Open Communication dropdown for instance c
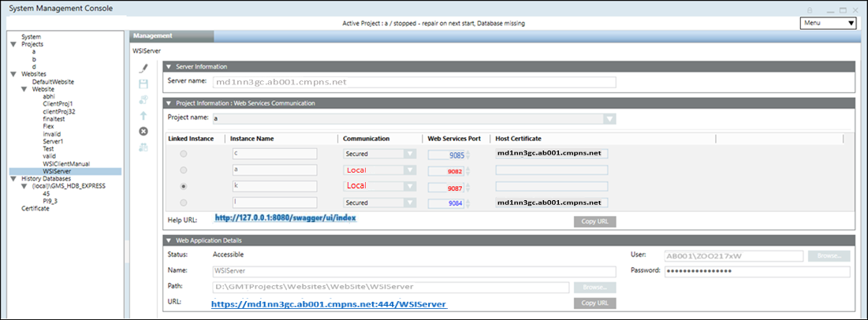Image resolution: width=868 pixels, height=320 pixels. tap(409, 154)
